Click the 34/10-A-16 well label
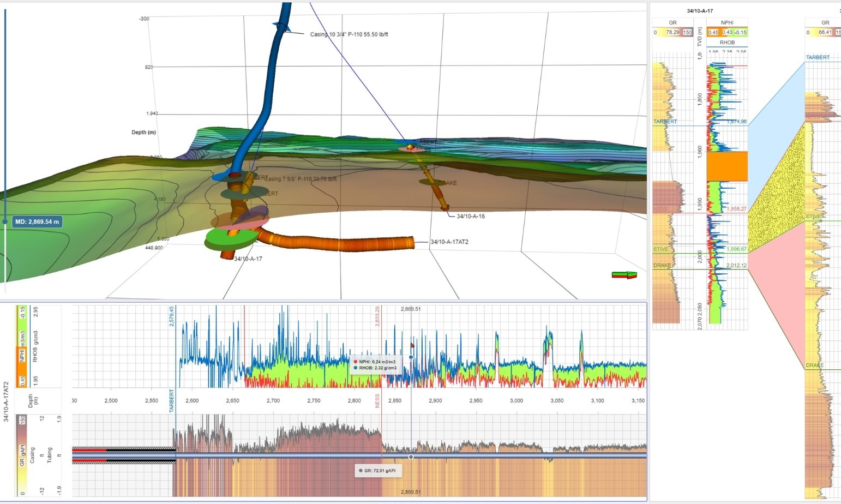841x504 pixels. click(x=471, y=217)
